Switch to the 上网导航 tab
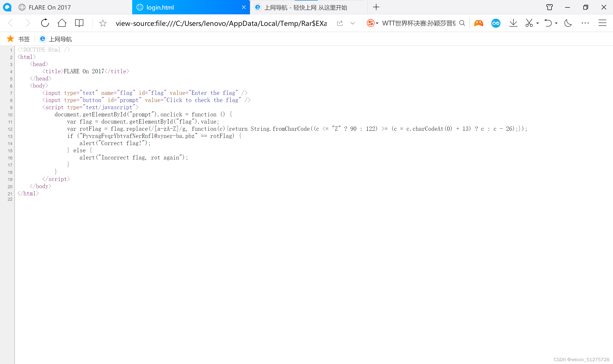The width and height of the screenshot is (613, 364). (x=308, y=7)
